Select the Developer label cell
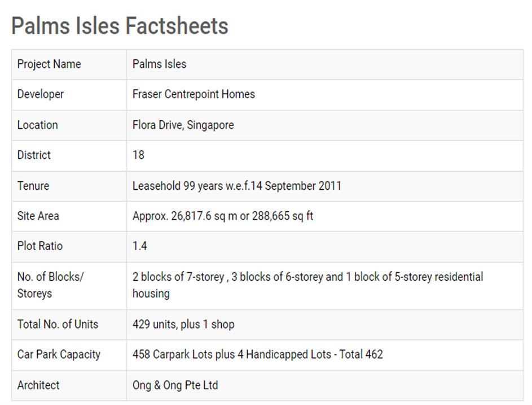This screenshot has height=405, width=532. 41,94
